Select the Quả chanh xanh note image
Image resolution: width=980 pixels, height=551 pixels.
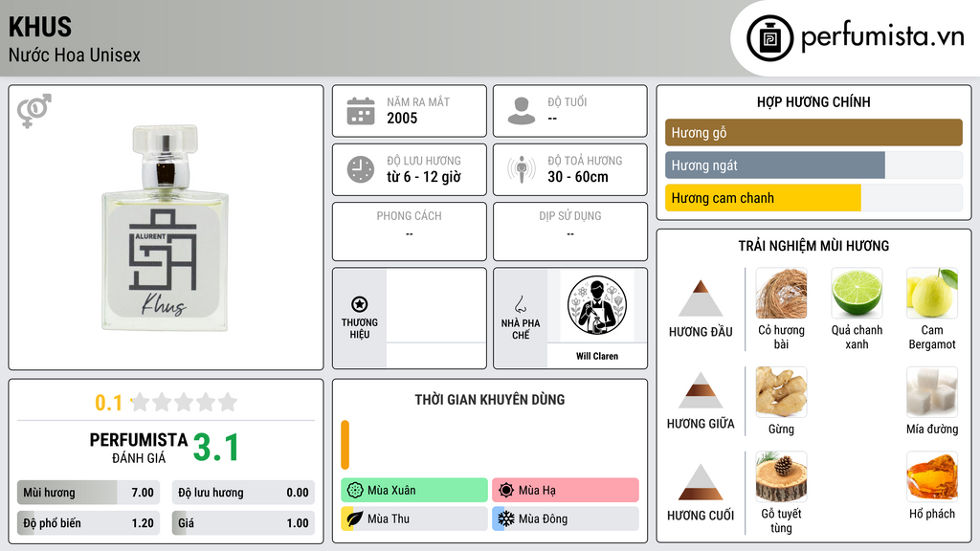[857, 294]
